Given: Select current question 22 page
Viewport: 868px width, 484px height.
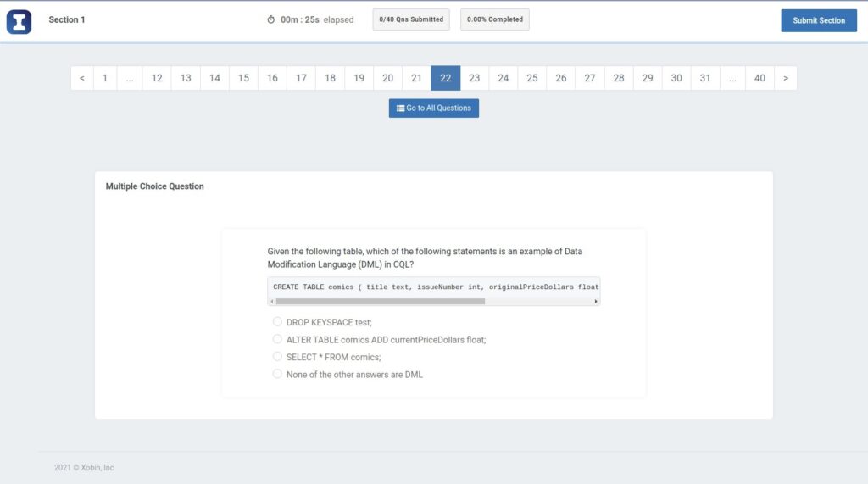Looking at the screenshot, I should tap(446, 78).
